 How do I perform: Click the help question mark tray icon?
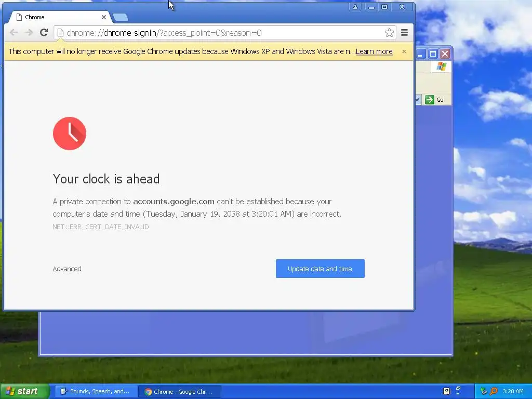[x=446, y=391]
